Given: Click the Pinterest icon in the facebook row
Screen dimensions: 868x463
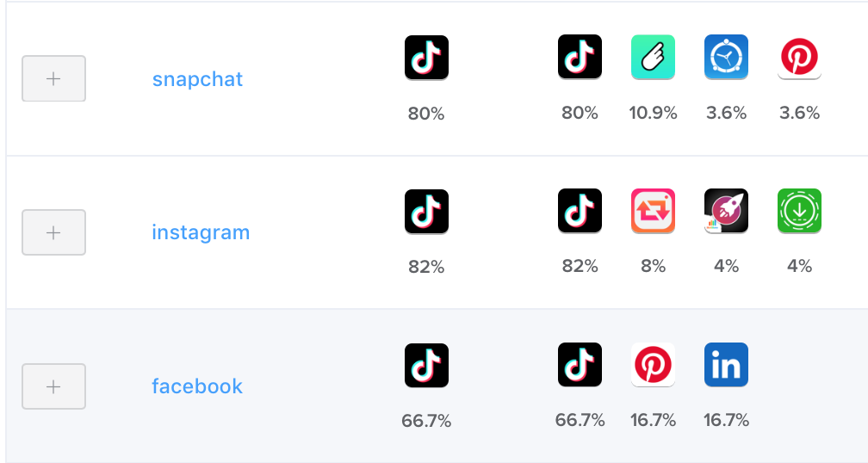Looking at the screenshot, I should [653, 365].
